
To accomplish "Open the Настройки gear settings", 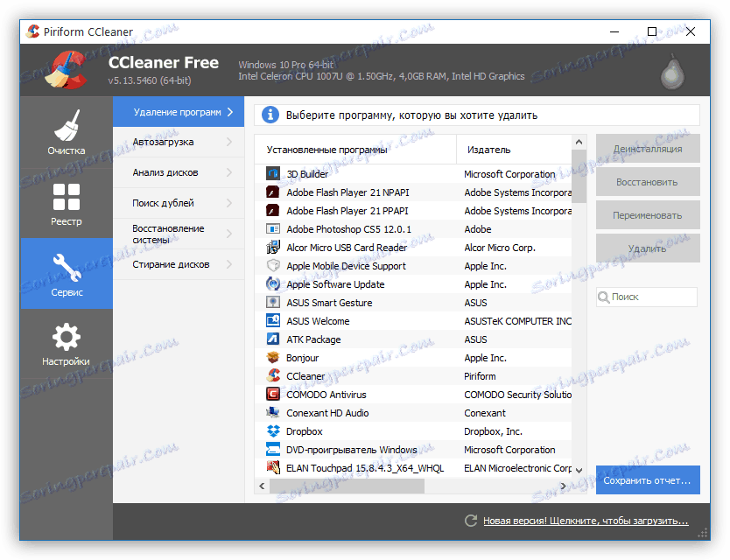I will tap(67, 344).
